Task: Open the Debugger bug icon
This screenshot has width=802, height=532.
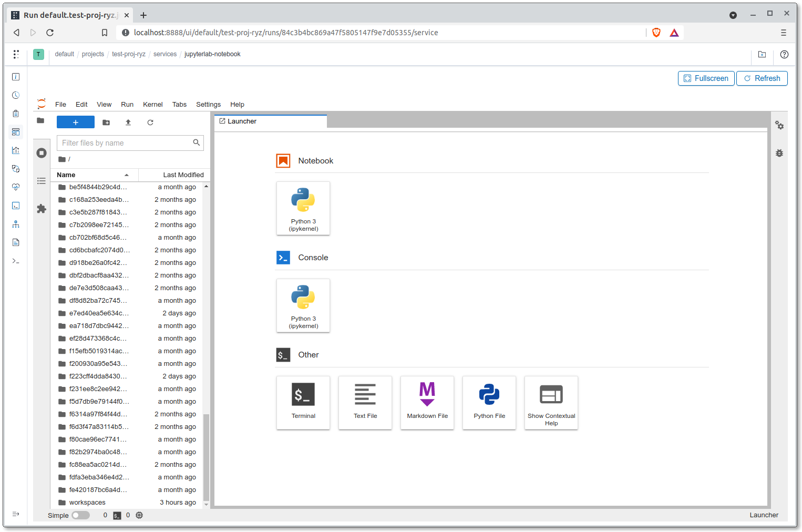Action: click(779, 153)
